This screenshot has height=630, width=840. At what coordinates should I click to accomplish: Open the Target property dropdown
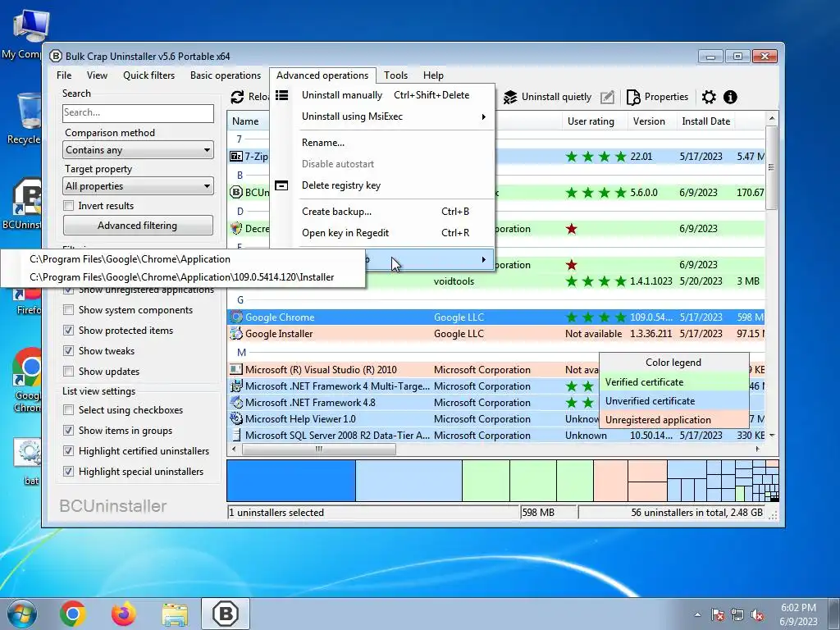click(x=138, y=186)
